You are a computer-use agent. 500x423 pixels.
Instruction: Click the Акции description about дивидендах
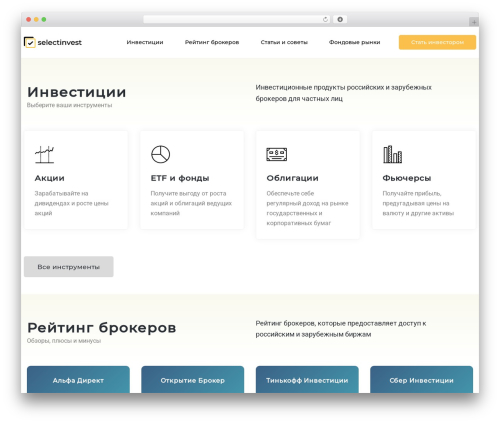[x=71, y=203]
